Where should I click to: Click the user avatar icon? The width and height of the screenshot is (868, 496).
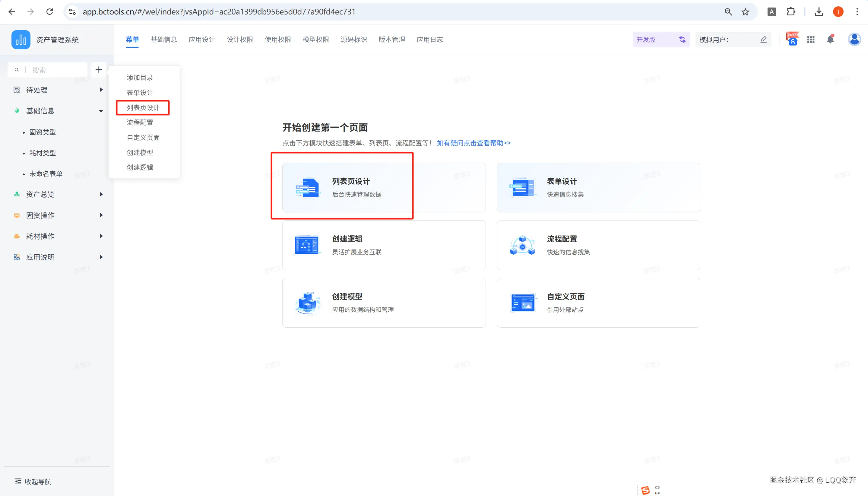click(854, 40)
